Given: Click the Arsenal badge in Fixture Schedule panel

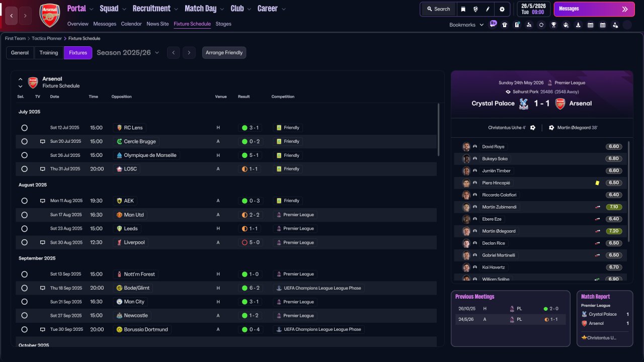Looking at the screenshot, I should (x=33, y=82).
